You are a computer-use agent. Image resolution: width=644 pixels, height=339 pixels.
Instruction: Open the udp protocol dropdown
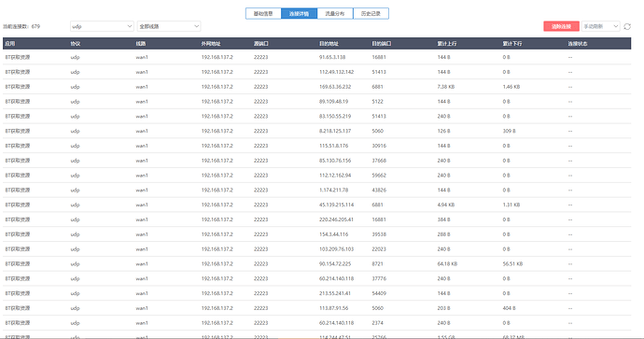point(102,26)
